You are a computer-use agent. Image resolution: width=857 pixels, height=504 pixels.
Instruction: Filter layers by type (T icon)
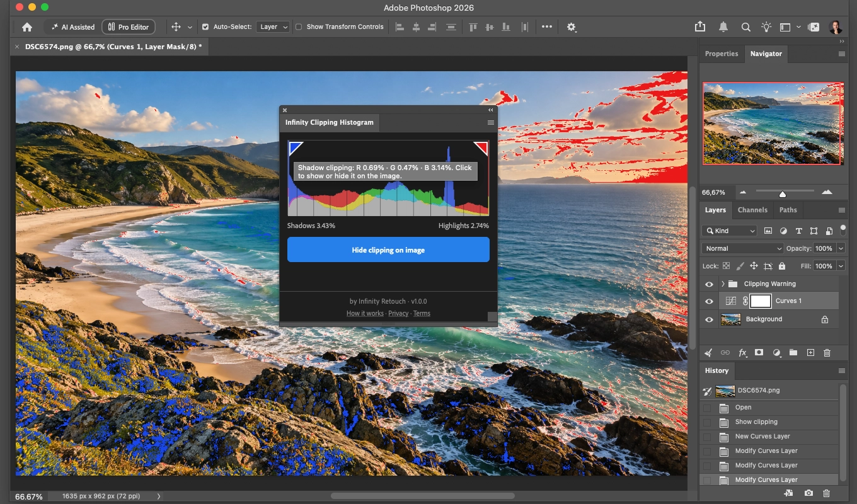pyautogui.click(x=798, y=231)
